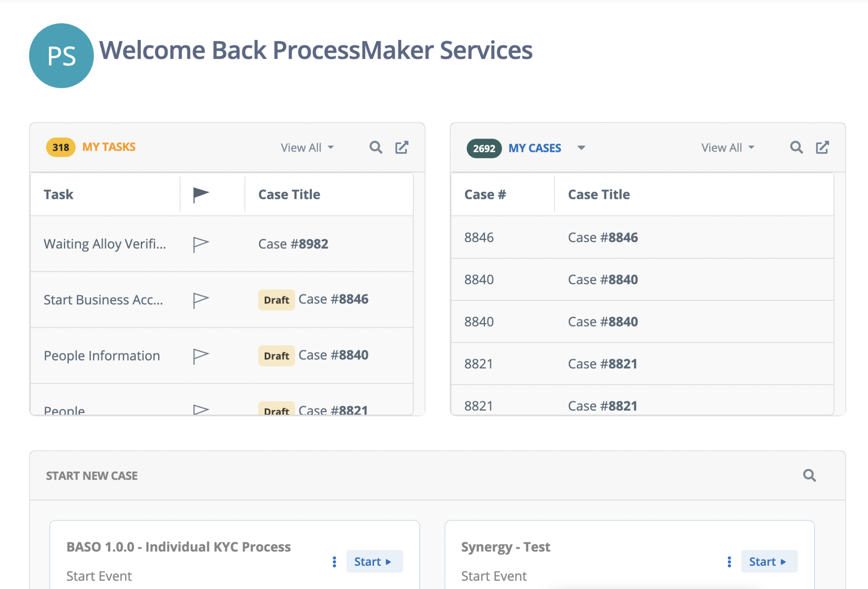Image resolution: width=868 pixels, height=589 pixels.
Task: Open My Cases in external view
Action: click(822, 148)
